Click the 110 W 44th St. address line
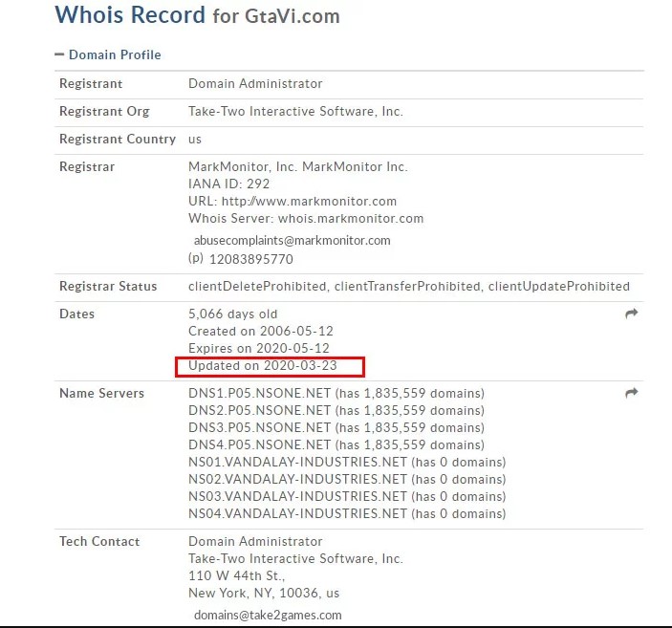Image resolution: width=672 pixels, height=628 pixels. (236, 575)
